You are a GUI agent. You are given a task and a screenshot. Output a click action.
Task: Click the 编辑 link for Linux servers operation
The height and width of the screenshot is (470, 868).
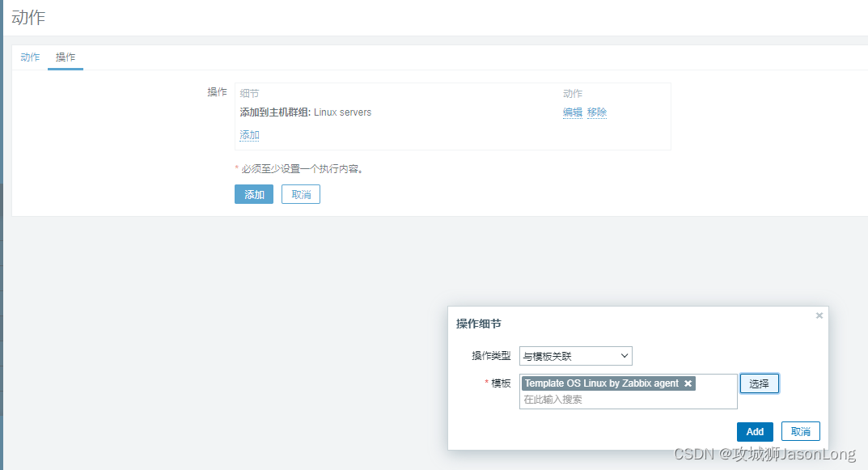(573, 112)
